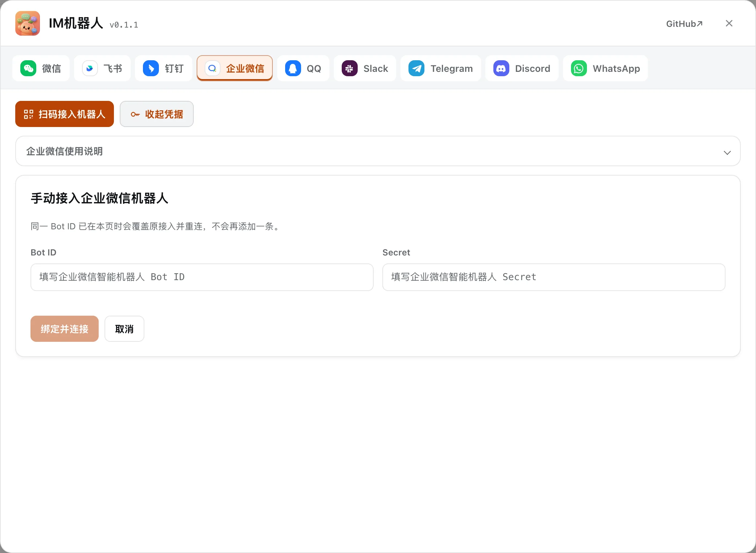Expand the 企业微信使用说明 section
Screen dimensions: 756x553
tap(378, 151)
